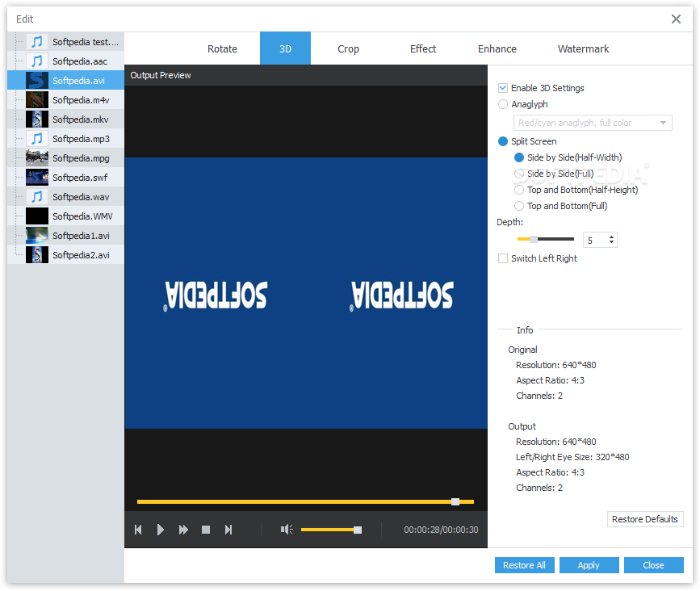This screenshot has height=591, width=700.
Task: Click the Restore All button
Action: pos(524,565)
